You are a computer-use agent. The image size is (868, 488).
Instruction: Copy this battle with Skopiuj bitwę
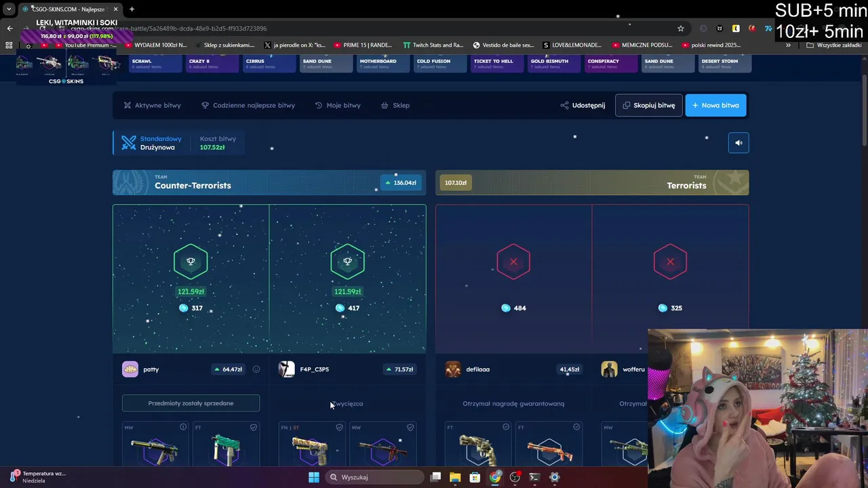(x=648, y=105)
